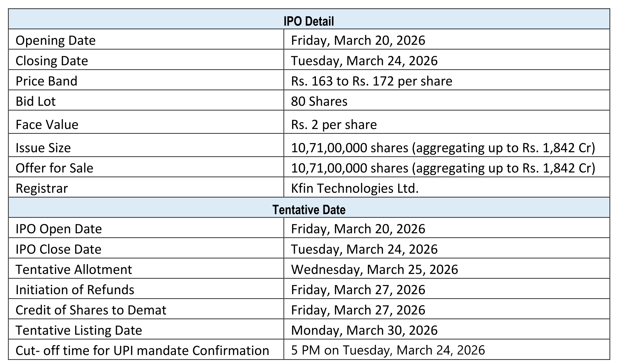
Task: Select the Wednesday, March 25, 2026 allotment date
Action: tap(374, 269)
